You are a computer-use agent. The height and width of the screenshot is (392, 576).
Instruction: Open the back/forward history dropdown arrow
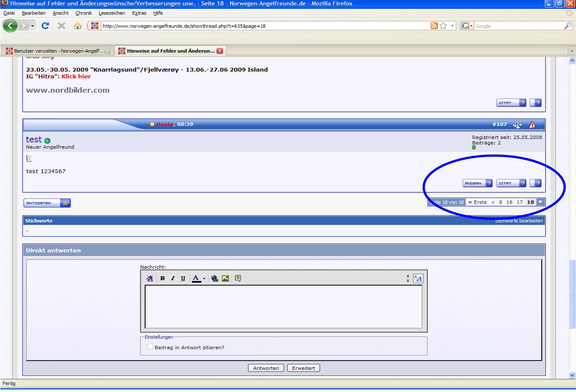(32, 26)
